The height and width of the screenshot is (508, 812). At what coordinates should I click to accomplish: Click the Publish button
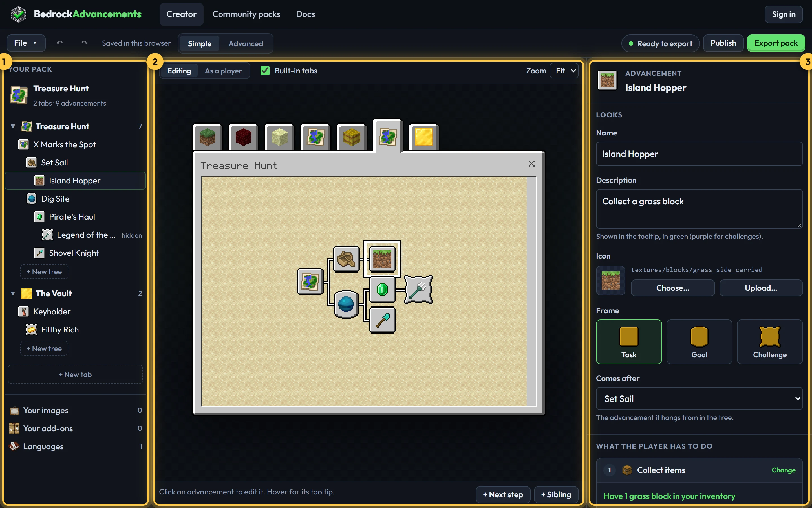[x=723, y=43]
